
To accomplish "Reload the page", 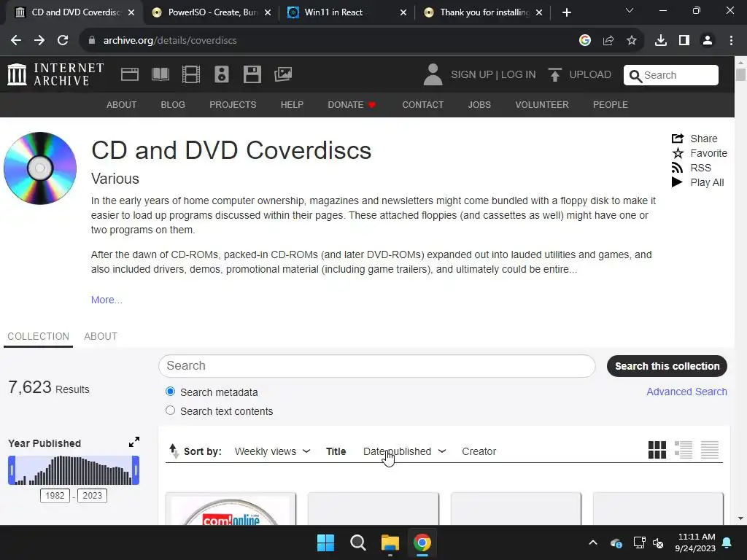I will [x=63, y=41].
